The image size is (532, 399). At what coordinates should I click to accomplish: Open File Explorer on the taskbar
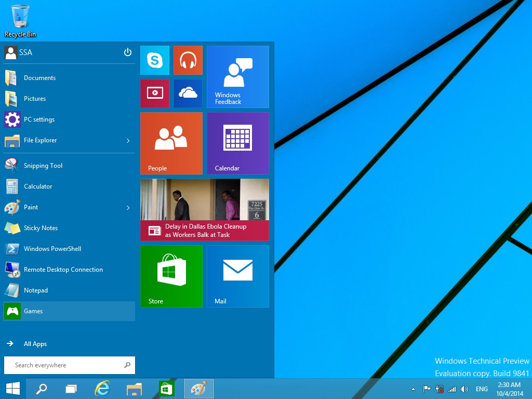pyautogui.click(x=134, y=389)
